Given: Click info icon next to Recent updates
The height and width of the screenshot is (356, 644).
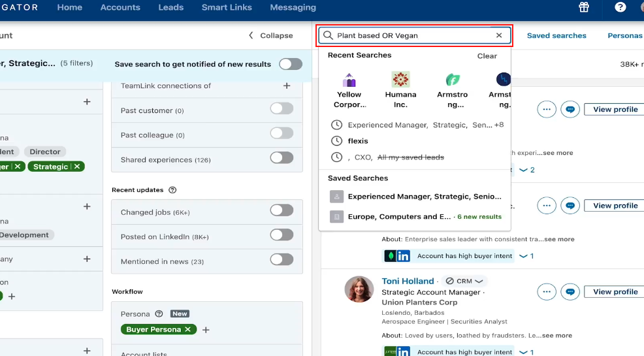Looking at the screenshot, I should point(172,190).
